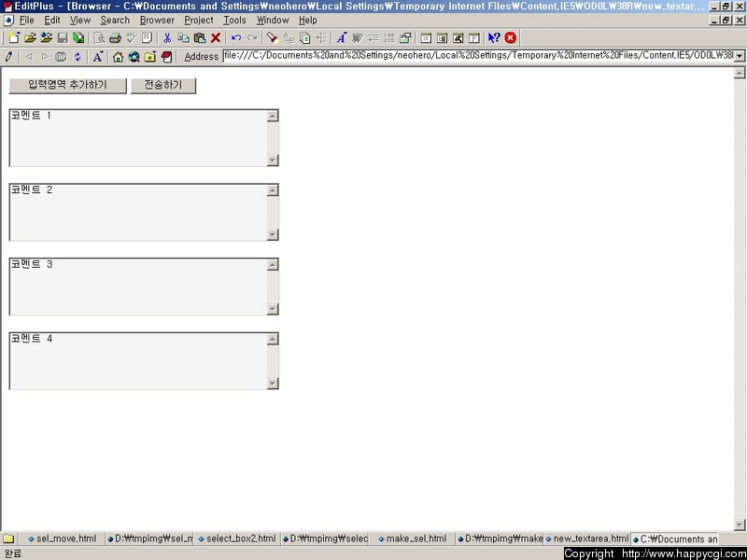Select the C:\Documents an browser tab
The width and height of the screenshot is (747, 560).
point(675,539)
